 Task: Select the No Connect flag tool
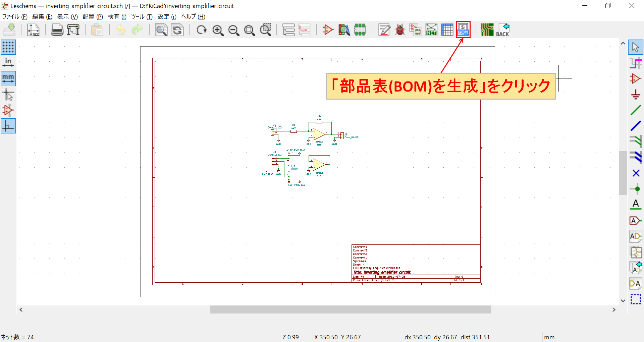click(636, 173)
